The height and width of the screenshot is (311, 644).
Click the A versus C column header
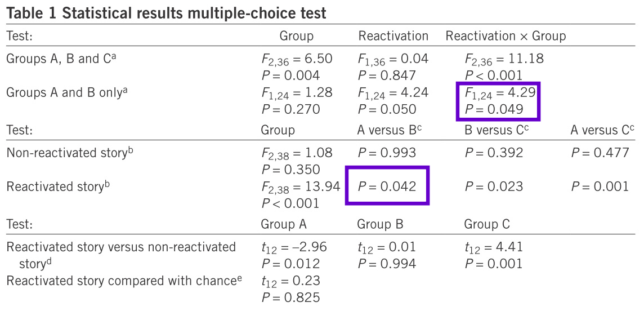[602, 130]
